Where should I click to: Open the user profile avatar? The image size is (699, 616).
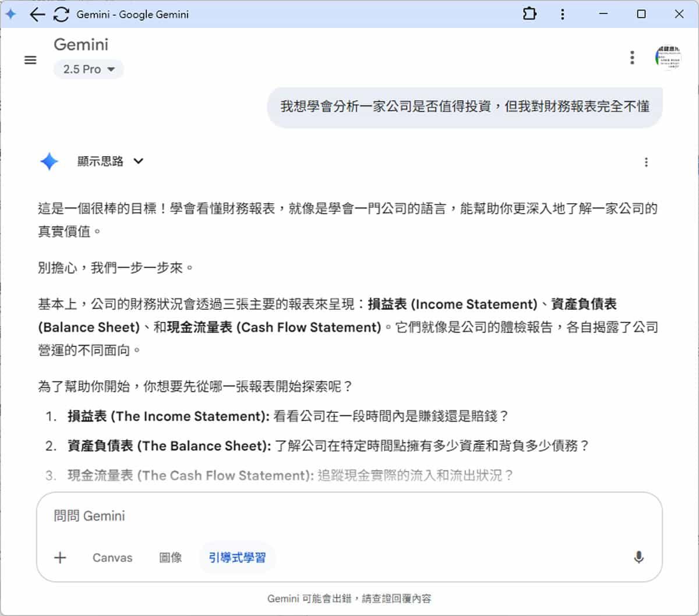(x=668, y=58)
